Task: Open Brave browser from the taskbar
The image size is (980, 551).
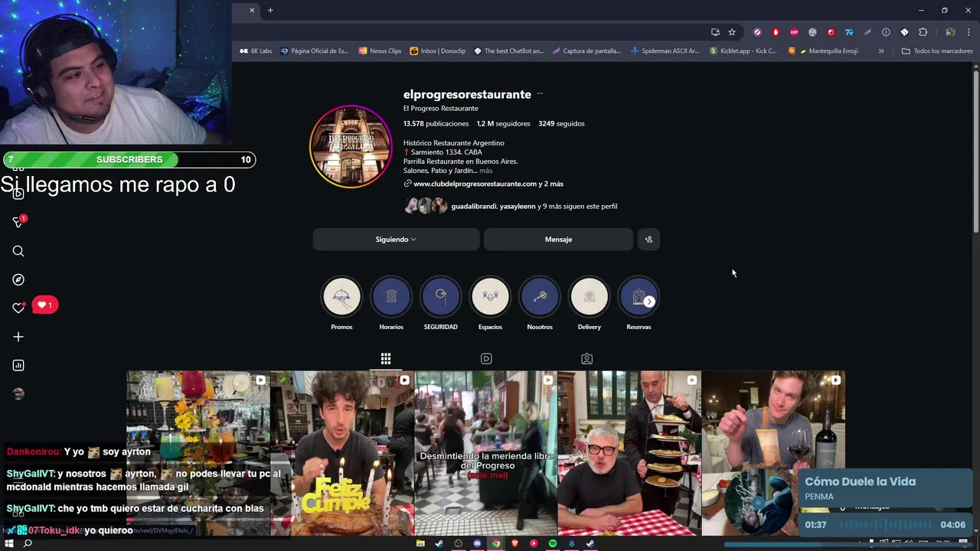Action: [514, 543]
